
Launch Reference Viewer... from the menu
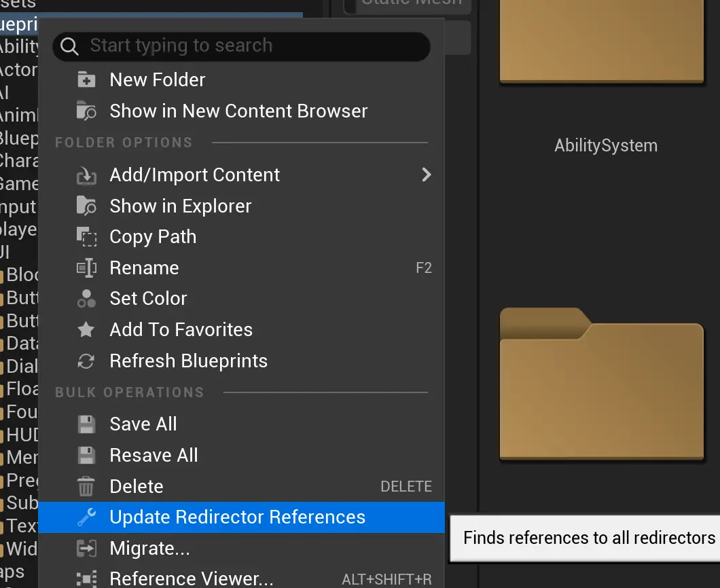[191, 578]
